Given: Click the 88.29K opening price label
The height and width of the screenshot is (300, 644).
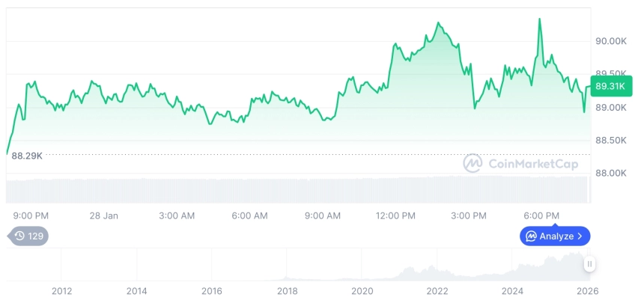Looking at the screenshot, I should pyautogui.click(x=27, y=156).
